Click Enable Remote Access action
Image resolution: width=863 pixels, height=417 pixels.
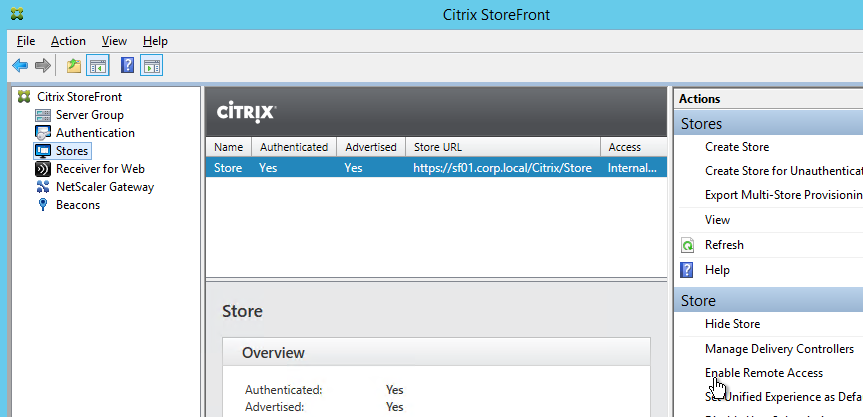(x=764, y=373)
